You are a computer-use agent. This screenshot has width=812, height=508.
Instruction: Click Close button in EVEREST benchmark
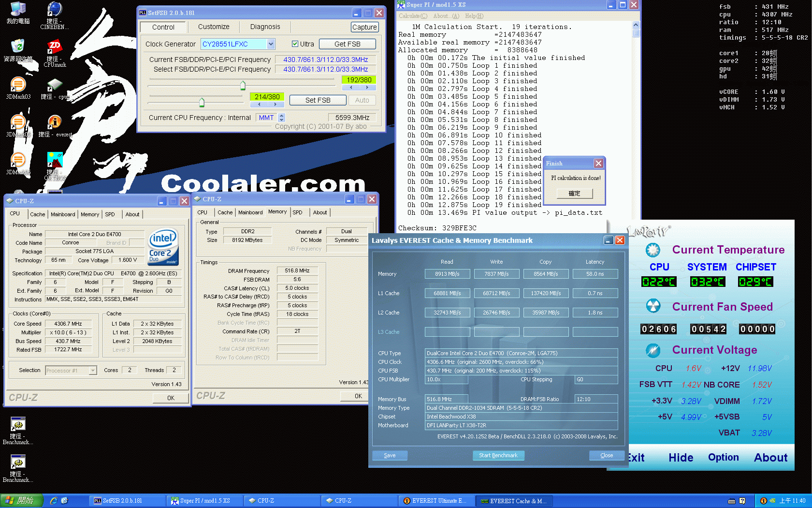607,455
